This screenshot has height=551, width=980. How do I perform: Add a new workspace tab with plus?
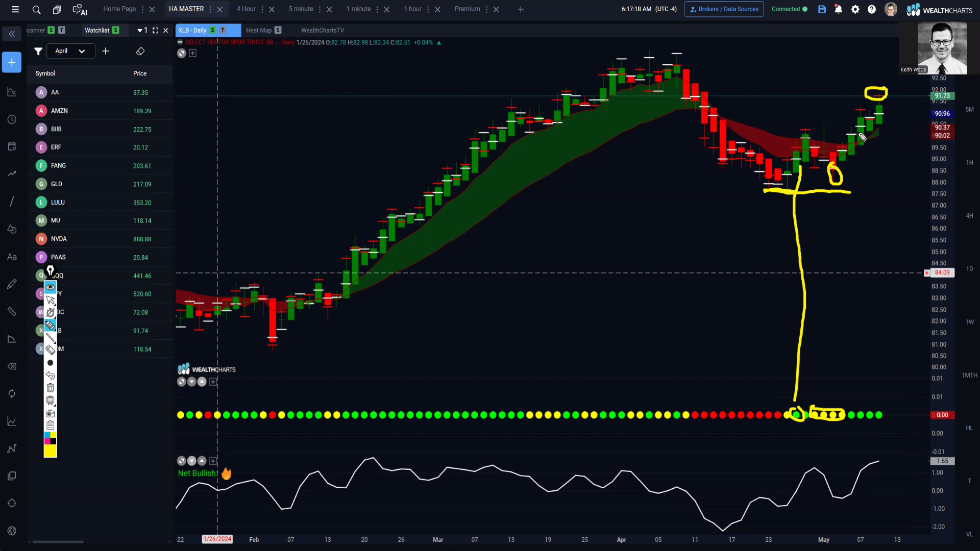521,9
